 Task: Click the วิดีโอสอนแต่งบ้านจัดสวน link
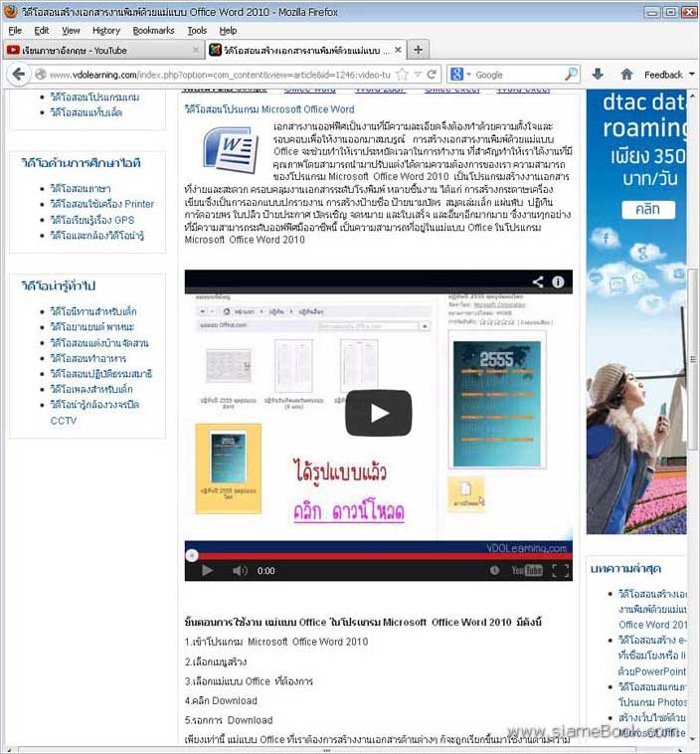[99, 343]
